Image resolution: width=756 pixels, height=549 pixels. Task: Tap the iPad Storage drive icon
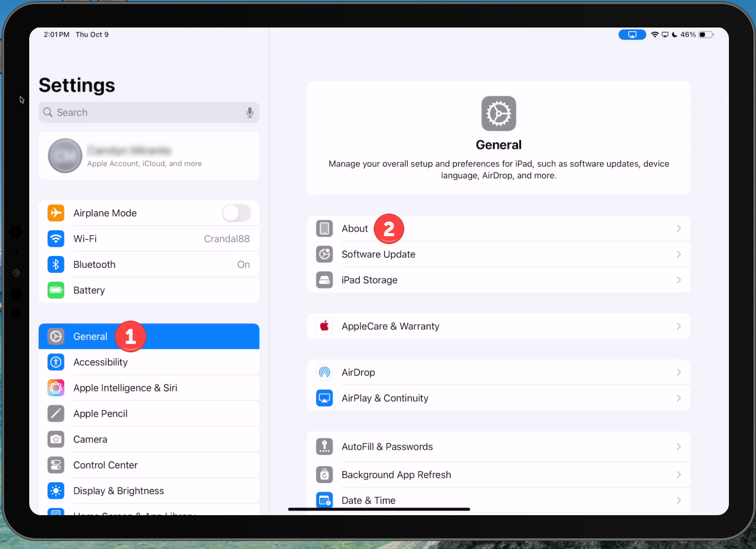tap(325, 280)
